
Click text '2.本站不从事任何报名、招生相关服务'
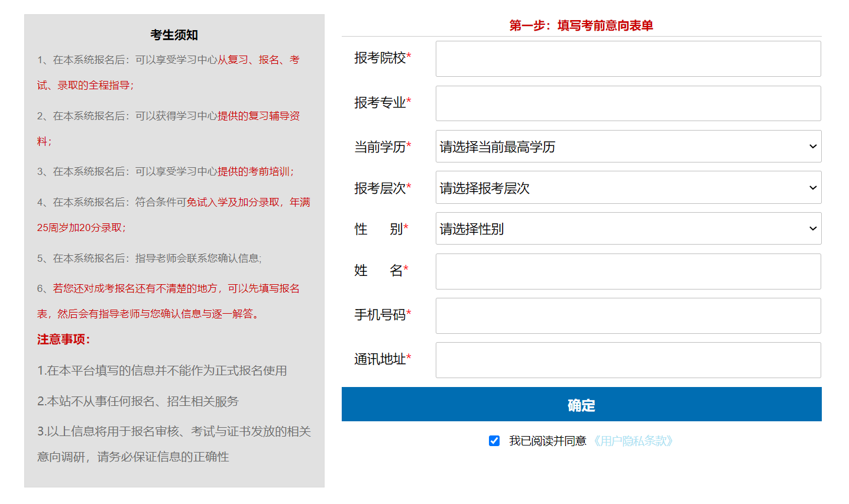tap(138, 401)
